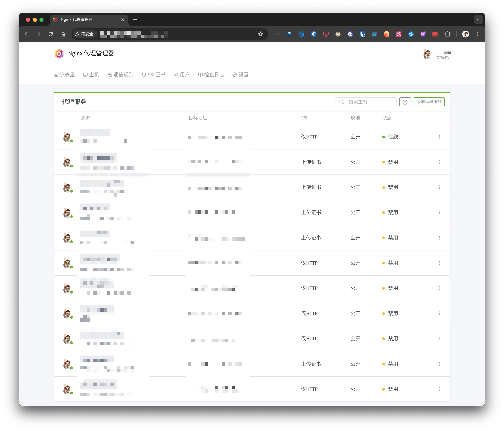504x431 pixels.
Task: Expand the tab search chevron
Action: 478,20
